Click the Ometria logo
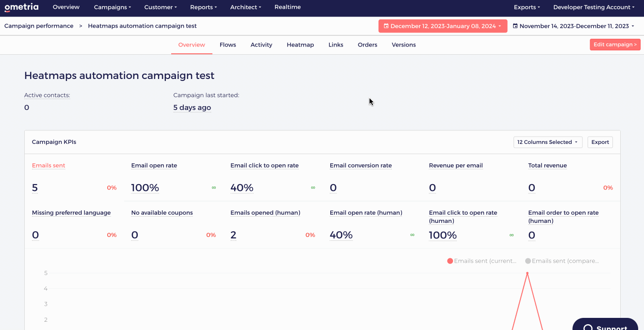Screen dimensions: 644x330 pos(22,7)
